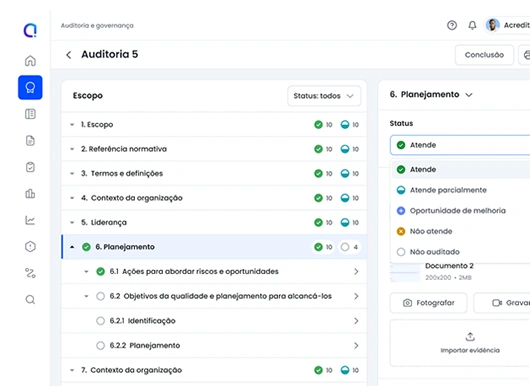The height and width of the screenshot is (386, 530).
Task: Click the upload icon above Importar evidência
Action: tap(470, 337)
